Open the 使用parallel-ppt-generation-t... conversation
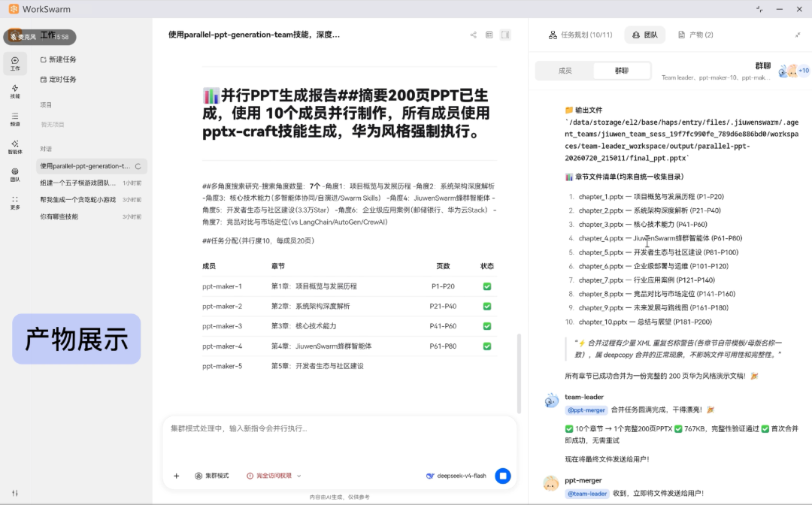The height and width of the screenshot is (505, 812). click(92, 166)
